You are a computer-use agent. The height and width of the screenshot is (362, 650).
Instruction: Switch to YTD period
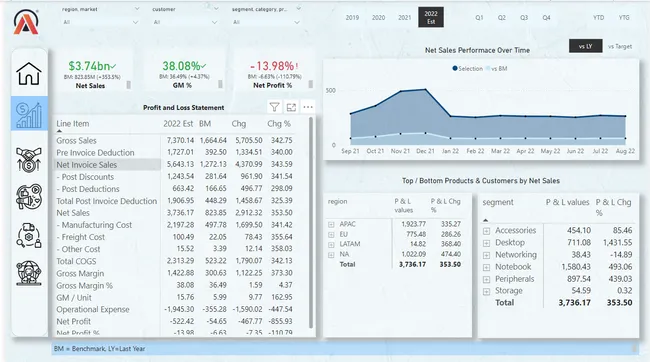tap(598, 17)
